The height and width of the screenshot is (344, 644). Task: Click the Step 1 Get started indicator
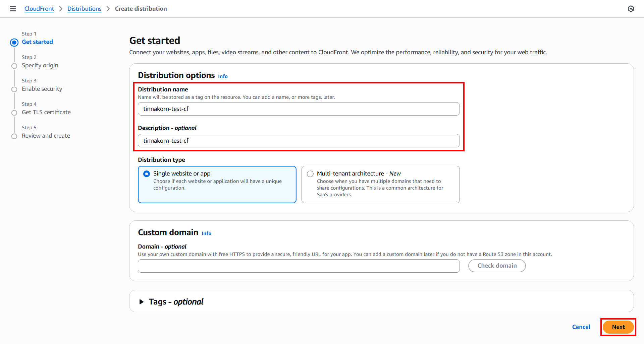(14, 43)
